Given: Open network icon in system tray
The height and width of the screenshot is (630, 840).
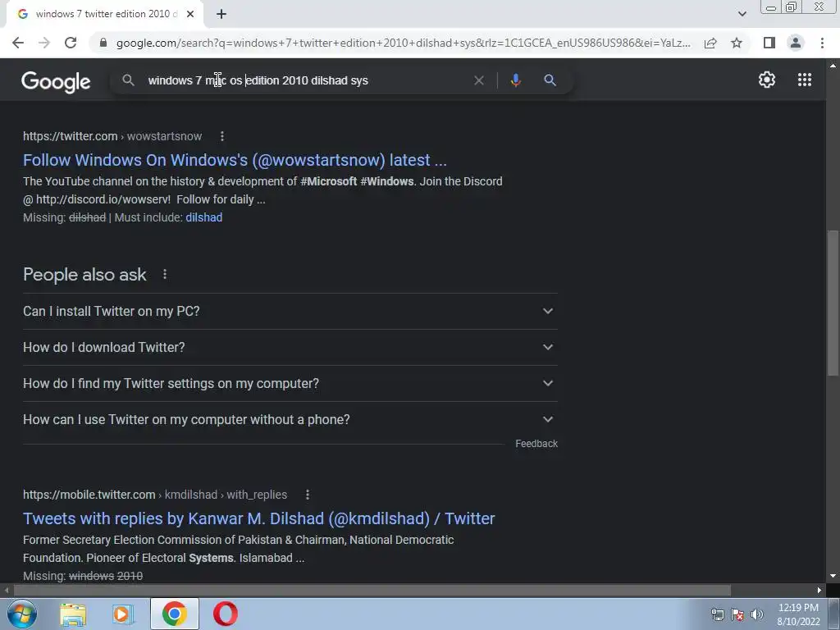Looking at the screenshot, I should pos(717,614).
